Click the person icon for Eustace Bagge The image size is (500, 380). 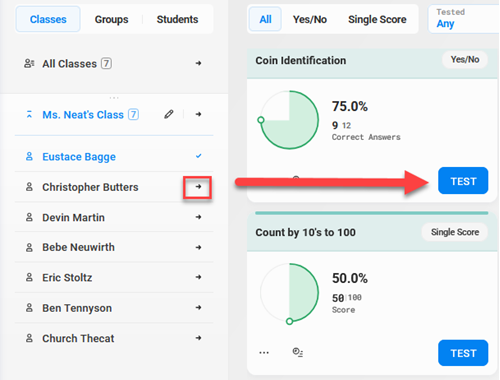pos(29,156)
